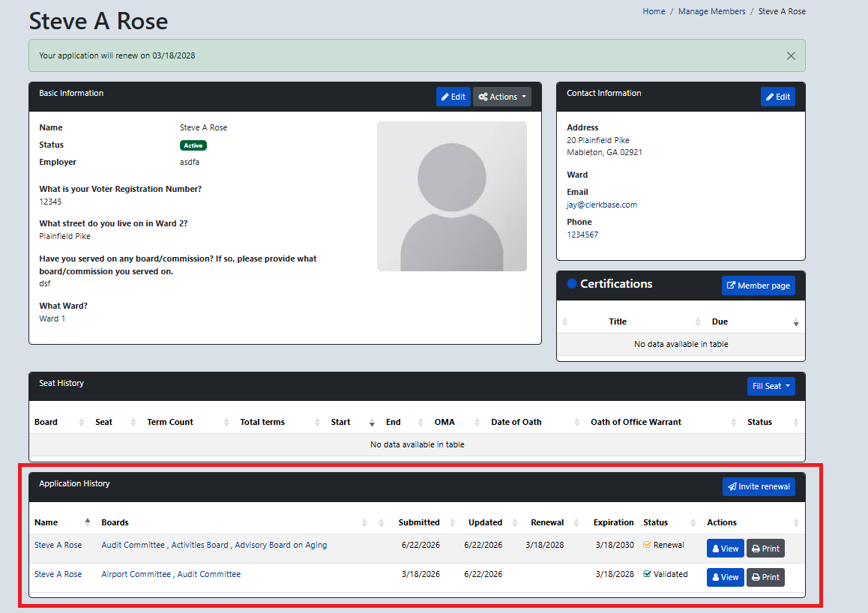View the Validated application

[x=725, y=577]
